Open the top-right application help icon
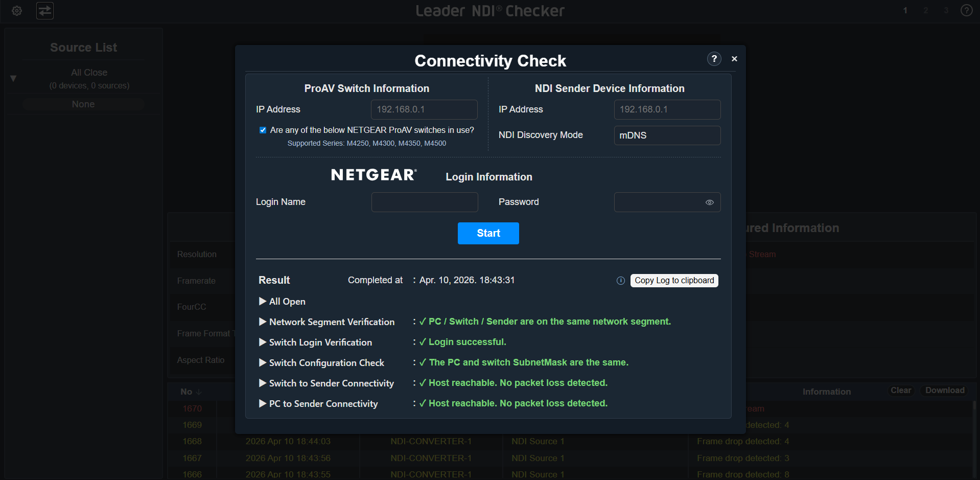Screen dimensions: 980x480 [966, 11]
